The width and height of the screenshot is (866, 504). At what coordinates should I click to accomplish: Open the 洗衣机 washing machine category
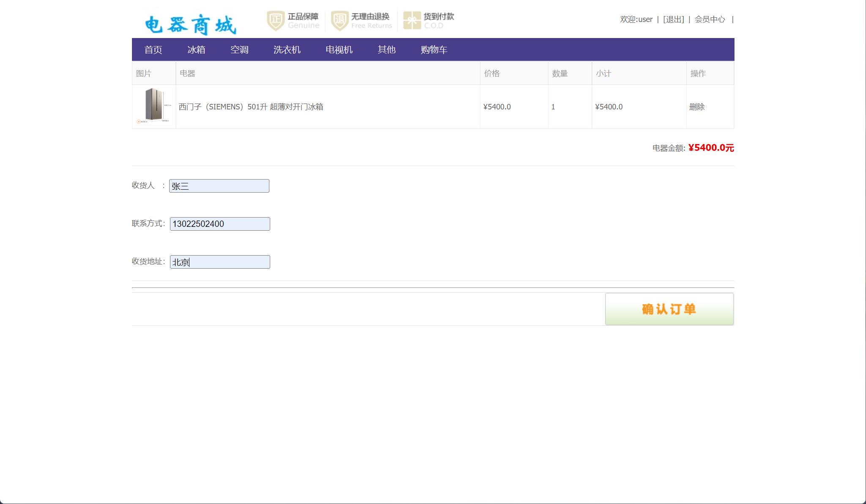pyautogui.click(x=288, y=49)
